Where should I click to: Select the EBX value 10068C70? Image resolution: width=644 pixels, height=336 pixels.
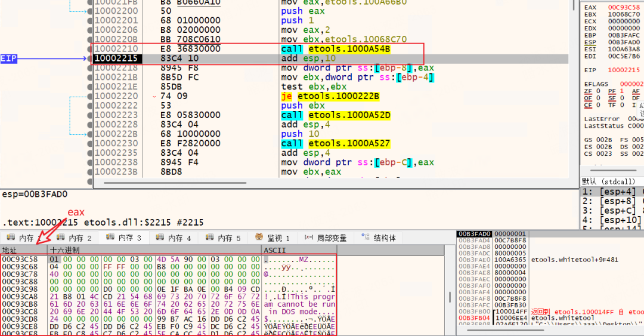pyautogui.click(x=624, y=14)
